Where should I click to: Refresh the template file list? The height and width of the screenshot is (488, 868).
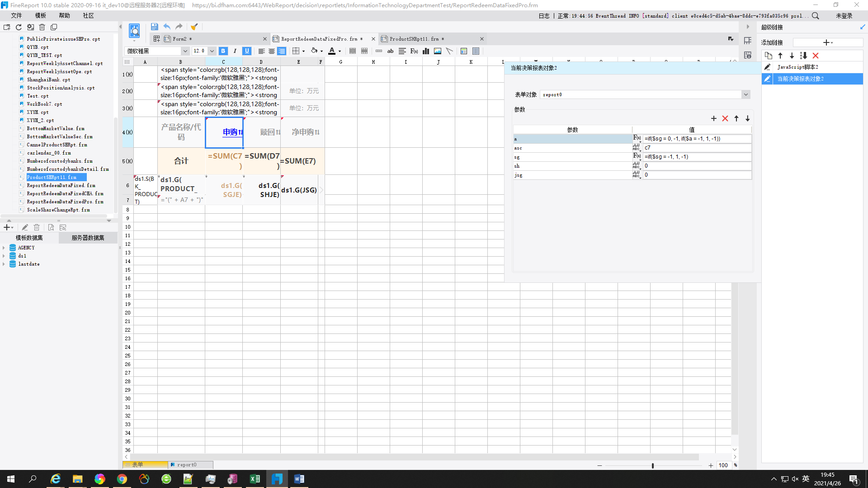coord(19,27)
